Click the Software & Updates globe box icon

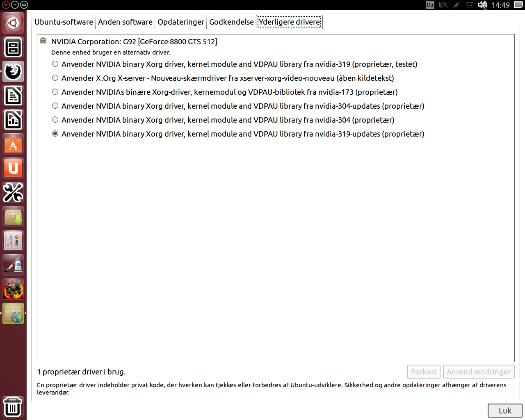click(x=13, y=313)
